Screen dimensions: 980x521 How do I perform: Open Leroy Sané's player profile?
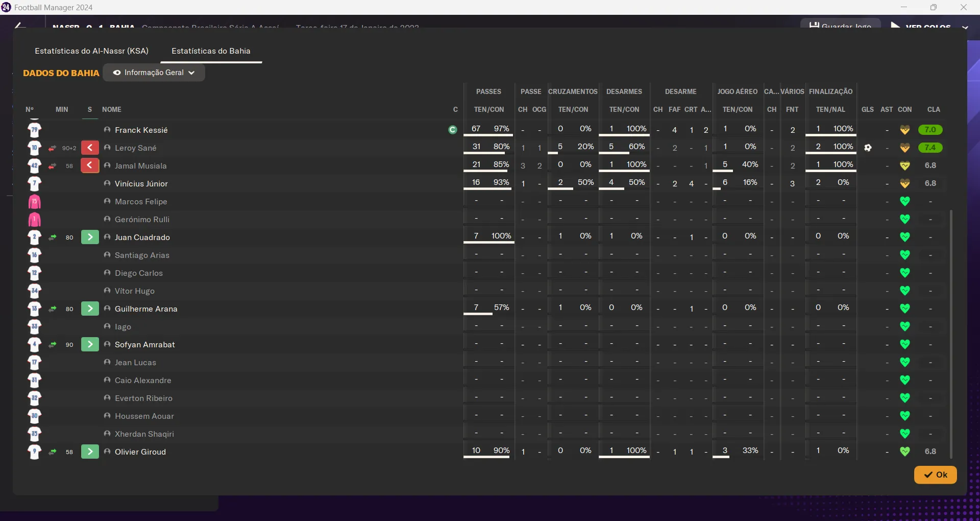pyautogui.click(x=136, y=148)
